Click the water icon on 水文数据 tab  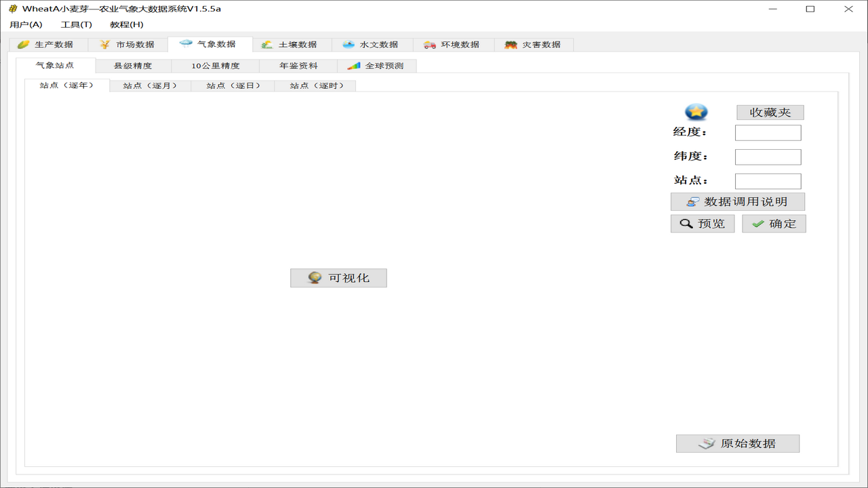[347, 43]
